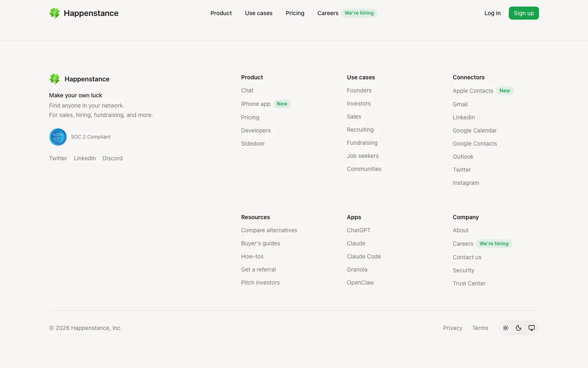Open the iPhone app link

[256, 104]
